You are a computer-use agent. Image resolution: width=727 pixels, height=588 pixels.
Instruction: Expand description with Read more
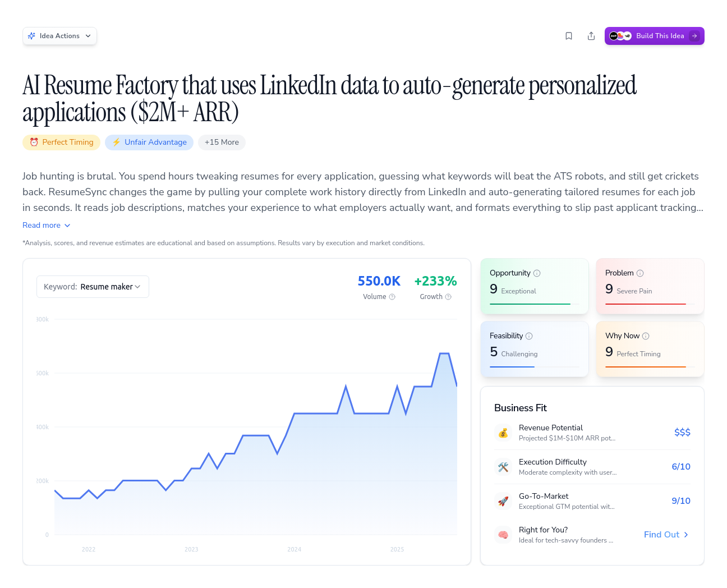pos(47,225)
